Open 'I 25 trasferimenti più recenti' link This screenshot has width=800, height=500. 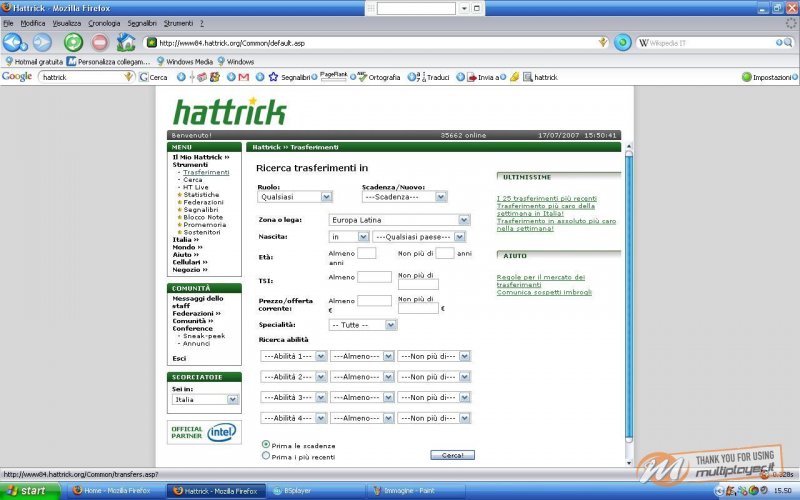point(547,198)
